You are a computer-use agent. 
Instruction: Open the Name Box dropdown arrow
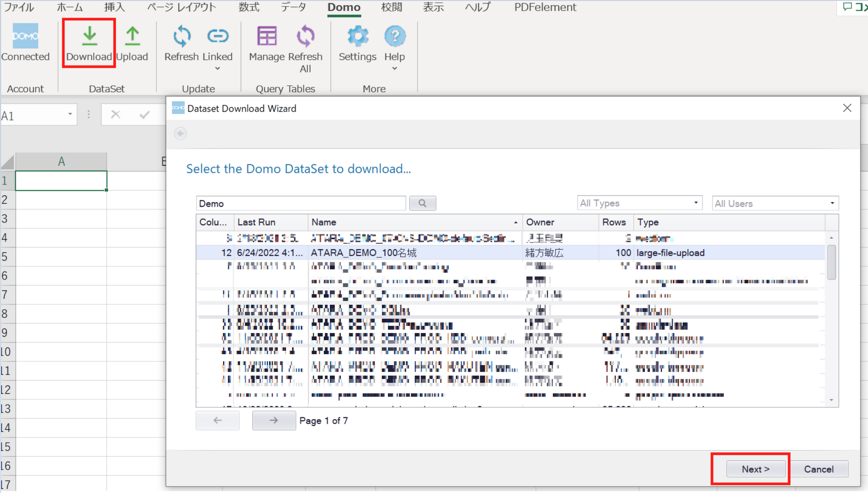tap(70, 114)
